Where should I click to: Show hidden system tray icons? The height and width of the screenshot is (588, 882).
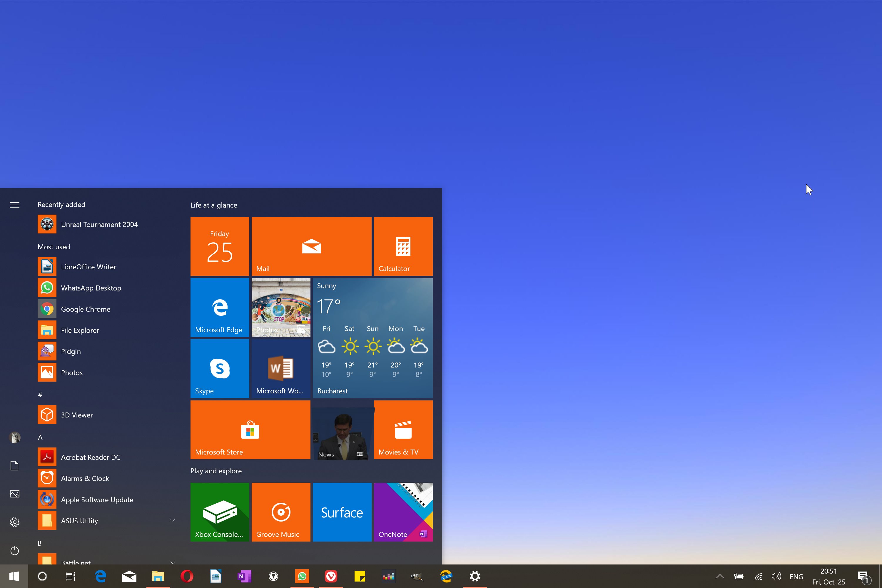click(x=720, y=576)
